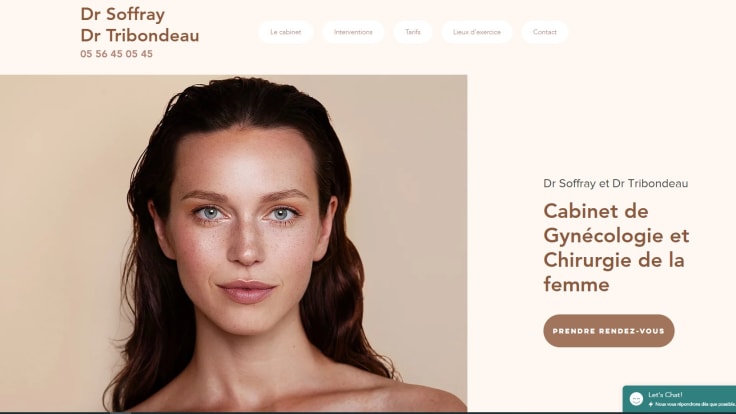Click the sparkle icon in chat widget
The height and width of the screenshot is (414, 736).
pyautogui.click(x=651, y=404)
